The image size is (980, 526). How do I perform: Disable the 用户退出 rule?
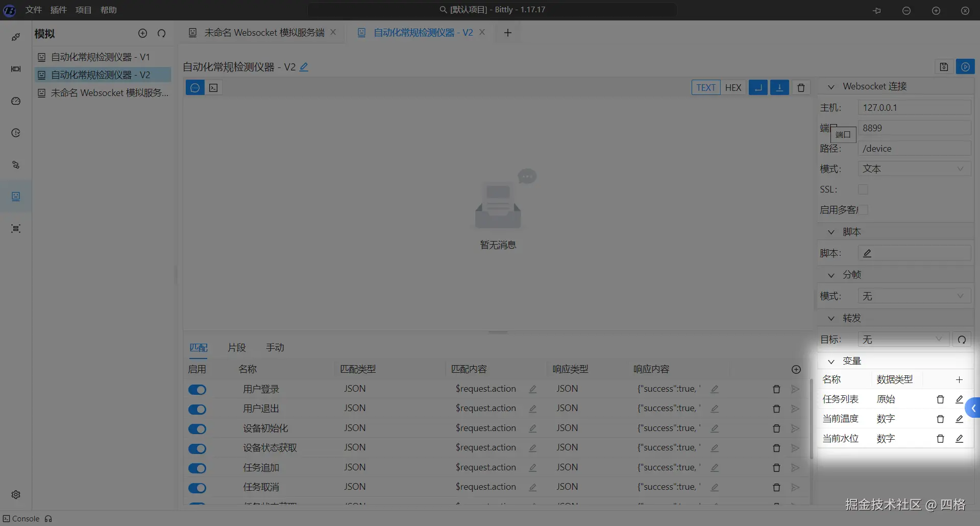(x=197, y=409)
